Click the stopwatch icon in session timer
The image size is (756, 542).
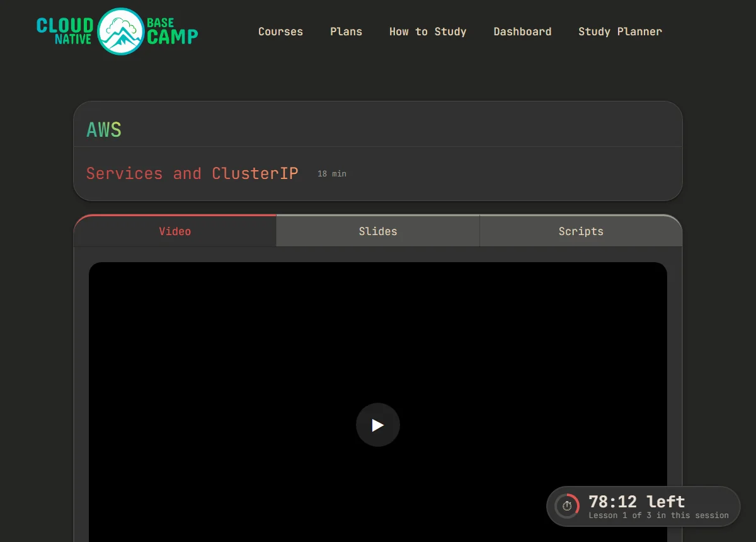(x=567, y=506)
